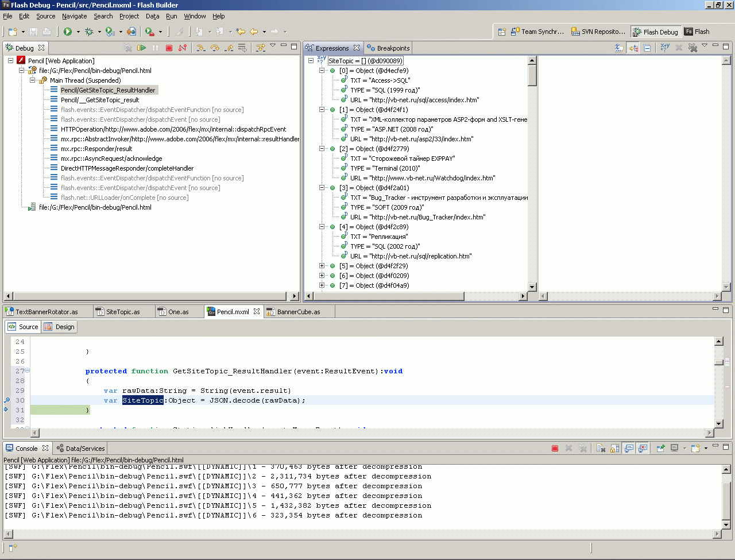Select mx.rpc::Responder/result stack frame
Screen dimensions: 735x560
point(96,148)
